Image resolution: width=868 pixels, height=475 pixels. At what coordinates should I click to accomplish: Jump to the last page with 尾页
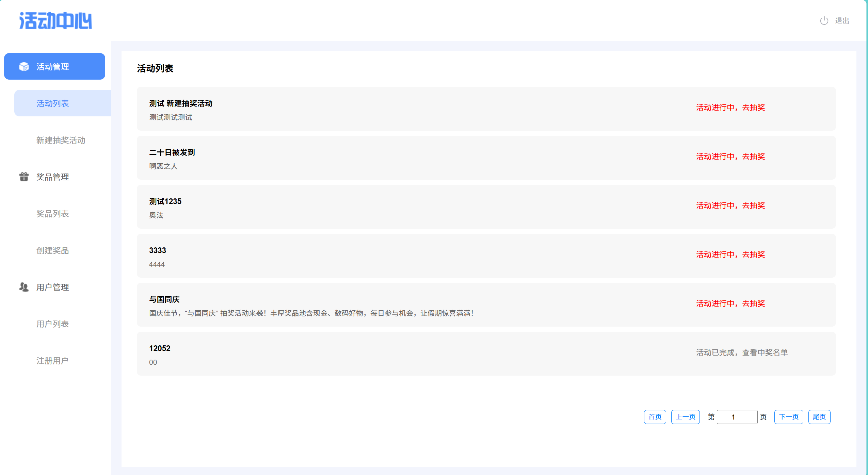pos(819,417)
